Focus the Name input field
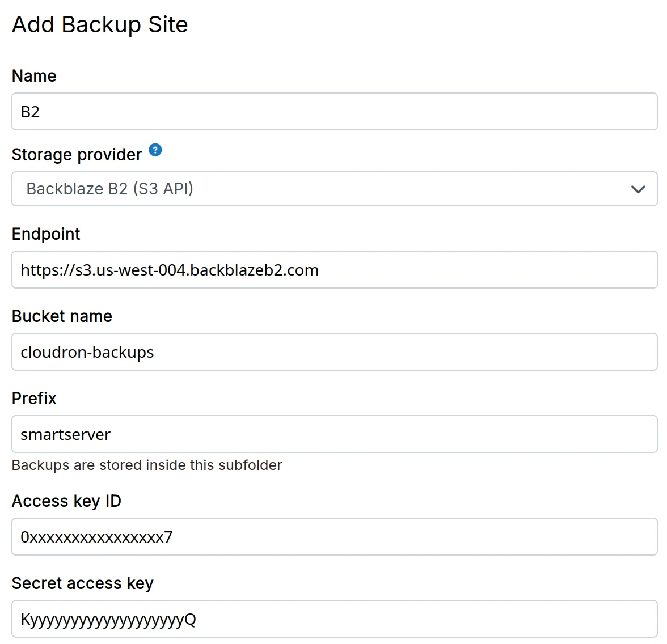 tap(334, 112)
